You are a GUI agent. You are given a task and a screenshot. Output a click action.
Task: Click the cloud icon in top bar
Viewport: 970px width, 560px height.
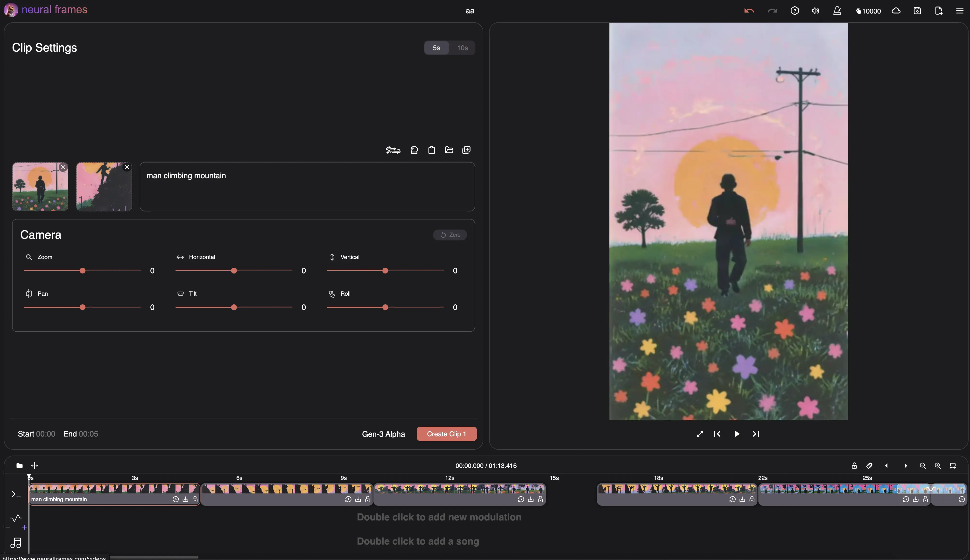pos(896,11)
